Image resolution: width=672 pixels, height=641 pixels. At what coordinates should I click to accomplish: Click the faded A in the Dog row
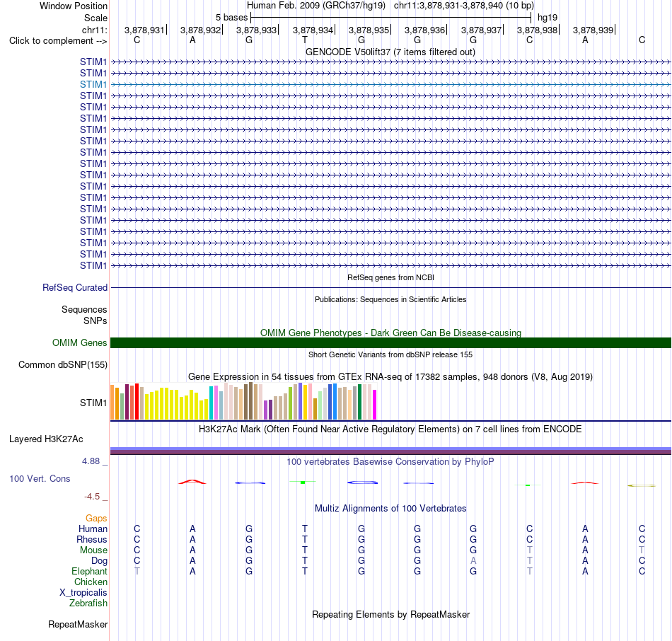pyautogui.click(x=473, y=560)
